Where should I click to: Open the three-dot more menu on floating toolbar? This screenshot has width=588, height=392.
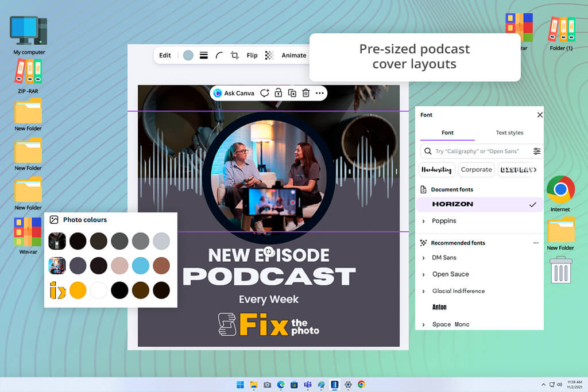tap(319, 93)
